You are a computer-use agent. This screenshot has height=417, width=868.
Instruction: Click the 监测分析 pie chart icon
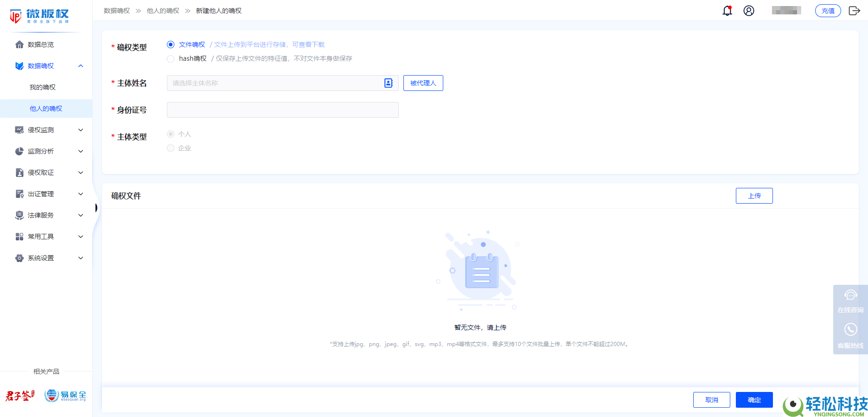pos(19,151)
